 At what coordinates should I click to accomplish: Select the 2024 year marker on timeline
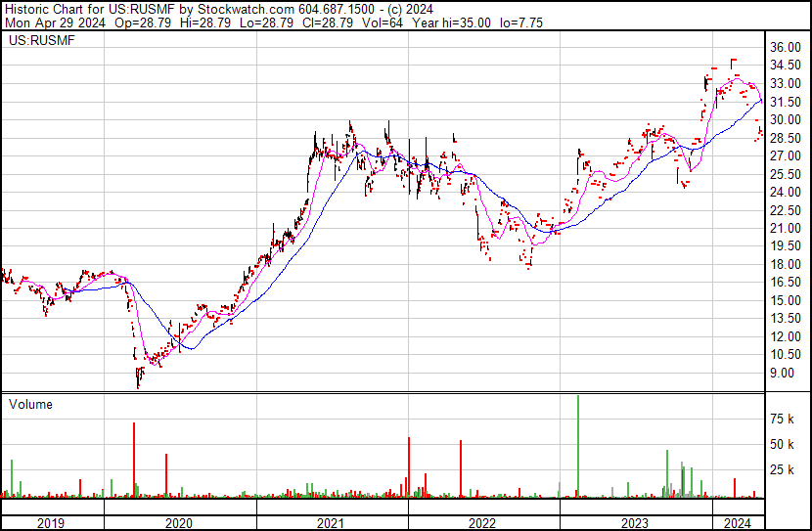(737, 523)
